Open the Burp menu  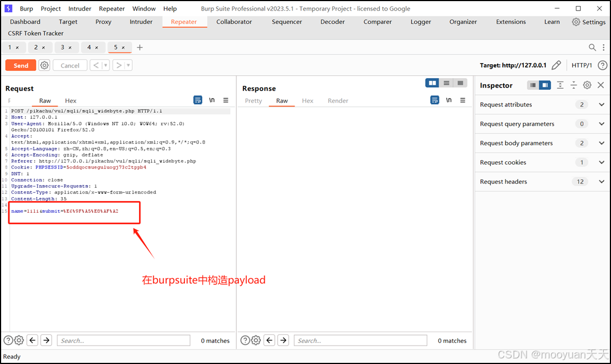tap(26, 8)
